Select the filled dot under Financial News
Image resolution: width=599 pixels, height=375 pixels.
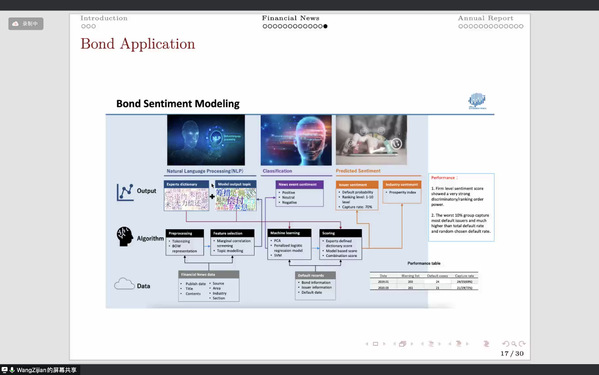[x=325, y=26]
